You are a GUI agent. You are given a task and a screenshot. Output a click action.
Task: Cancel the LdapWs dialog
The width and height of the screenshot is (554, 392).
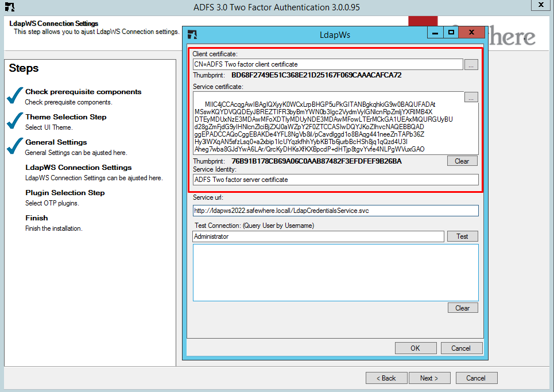pos(461,348)
